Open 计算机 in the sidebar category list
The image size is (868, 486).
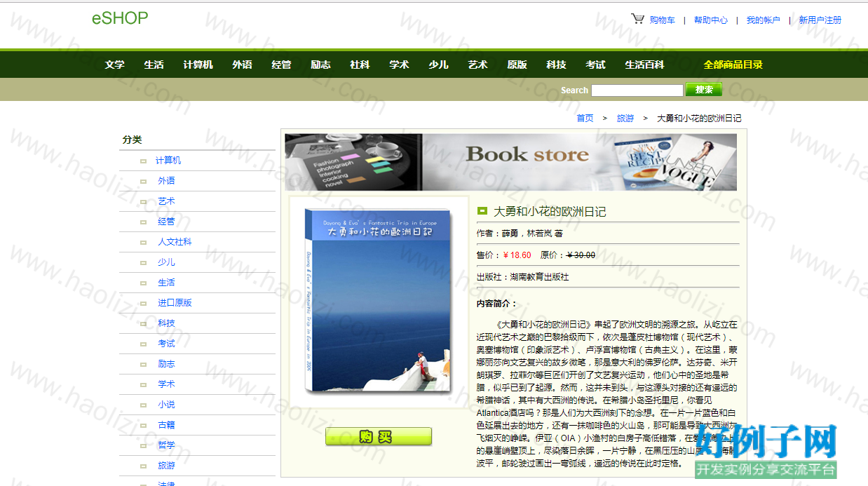click(x=168, y=161)
